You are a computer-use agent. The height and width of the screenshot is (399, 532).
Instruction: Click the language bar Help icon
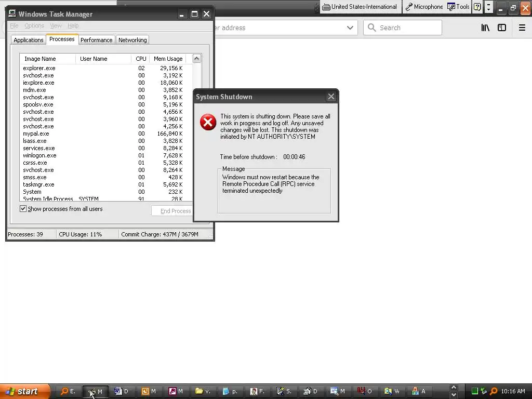[x=477, y=7]
